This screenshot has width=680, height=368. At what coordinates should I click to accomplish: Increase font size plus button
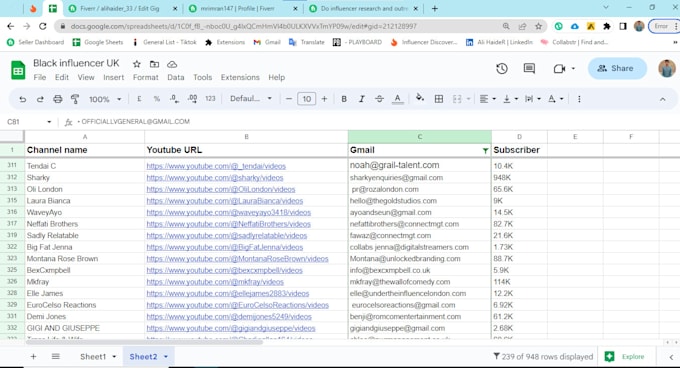click(324, 99)
